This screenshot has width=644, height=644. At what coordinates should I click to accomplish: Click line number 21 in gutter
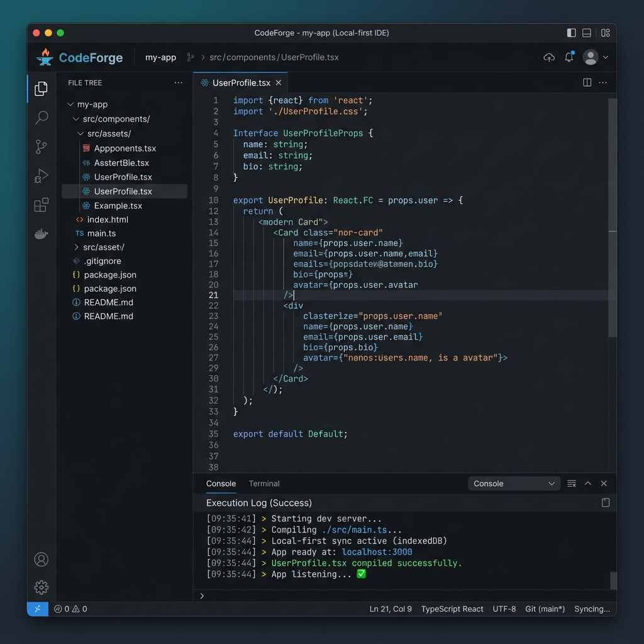click(213, 295)
